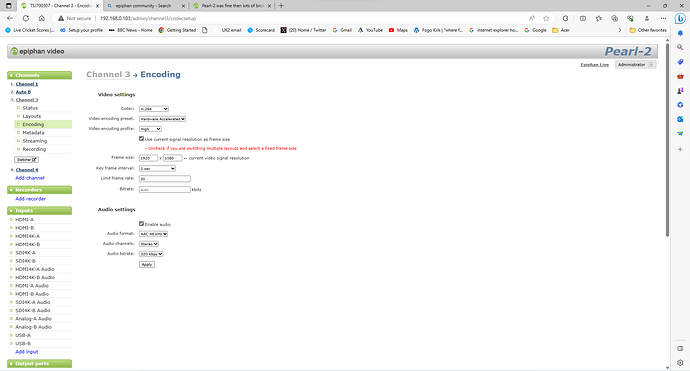
Task: Open the Audio channels dropdown
Action: (149, 244)
